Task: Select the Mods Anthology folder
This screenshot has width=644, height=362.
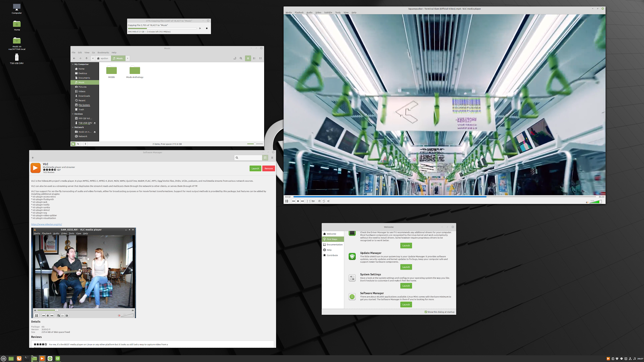Action: (x=135, y=72)
